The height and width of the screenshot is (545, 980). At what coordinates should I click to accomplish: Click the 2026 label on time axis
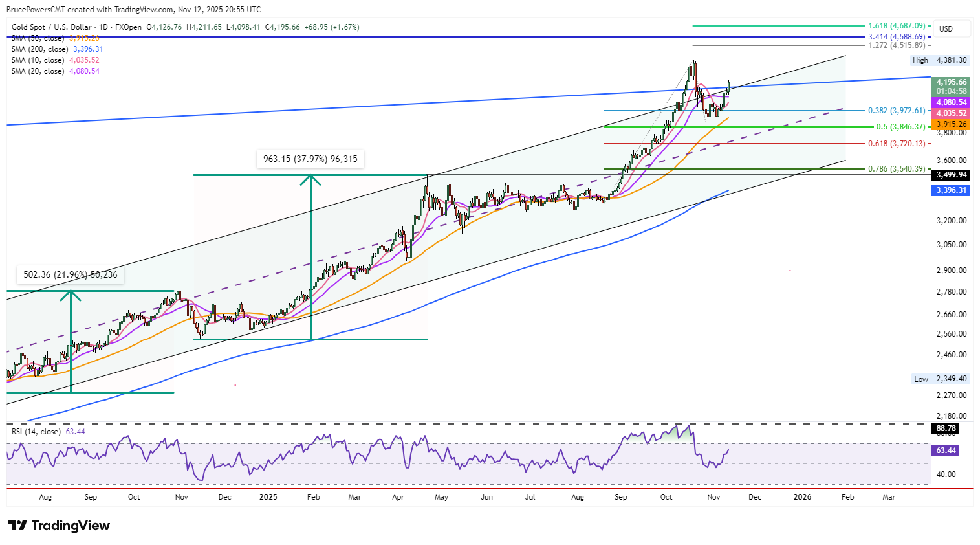[802, 497]
